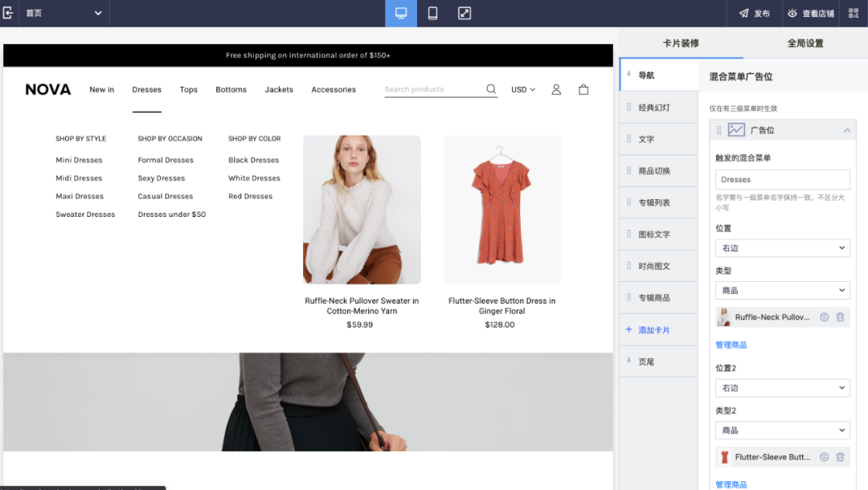Click the 管理商品 link under Ruffle-Neck
The height and width of the screenshot is (490, 868).
731,345
